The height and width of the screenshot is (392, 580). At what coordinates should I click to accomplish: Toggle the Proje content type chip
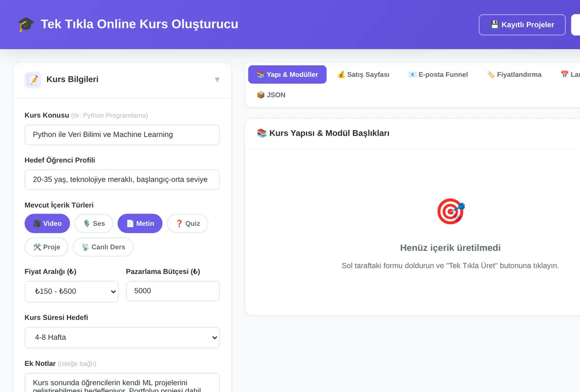click(46, 247)
